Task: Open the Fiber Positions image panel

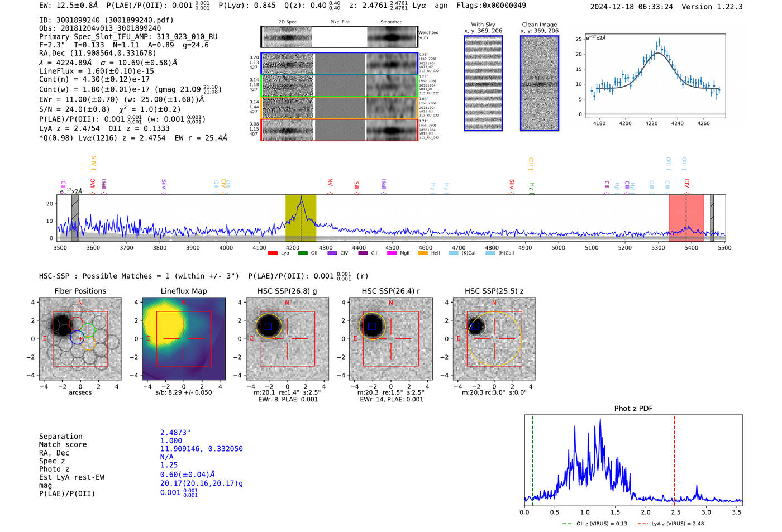Action: point(80,339)
